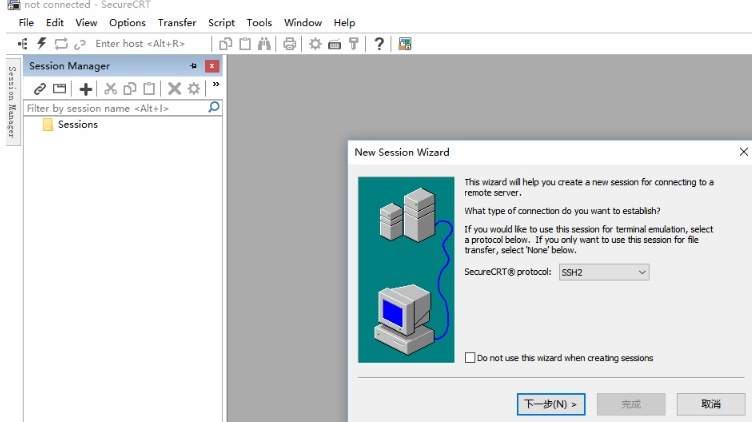
Task: Launch SecureFX icon in toolbar
Action: (405, 44)
